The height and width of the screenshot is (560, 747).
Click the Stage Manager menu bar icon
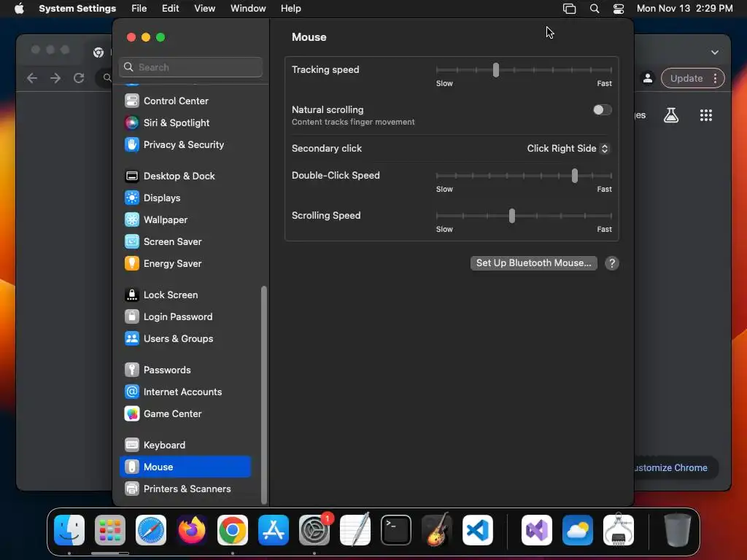click(569, 9)
